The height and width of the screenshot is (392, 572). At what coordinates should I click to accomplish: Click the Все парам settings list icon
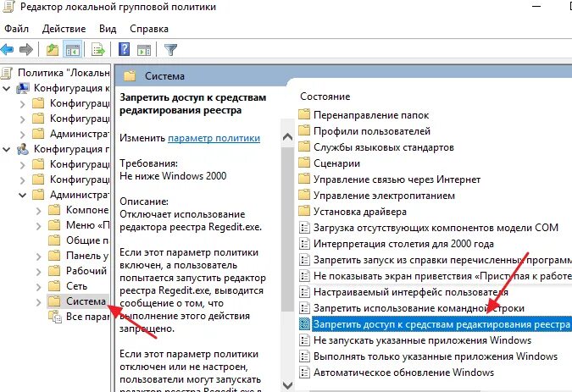(x=55, y=317)
